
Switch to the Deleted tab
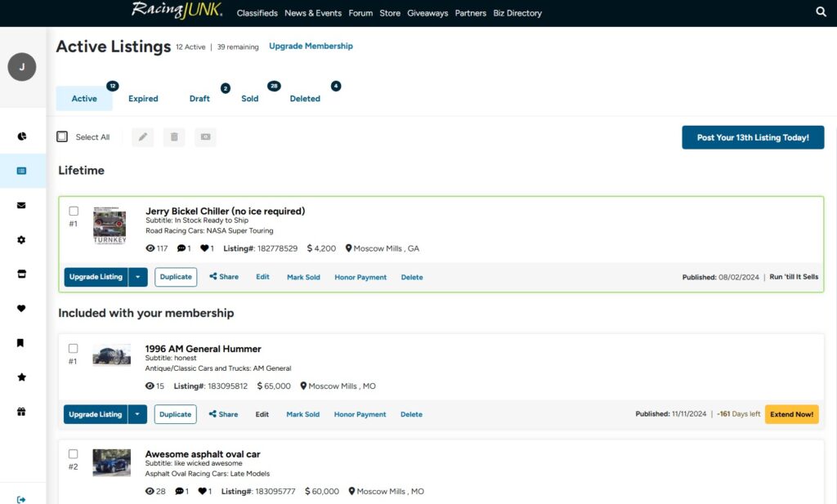pyautogui.click(x=305, y=99)
